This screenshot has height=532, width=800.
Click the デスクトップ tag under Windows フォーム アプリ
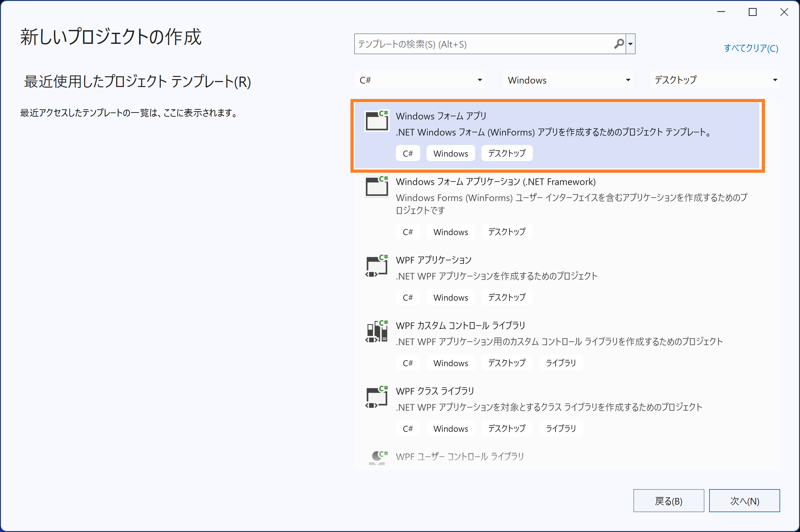(x=507, y=153)
